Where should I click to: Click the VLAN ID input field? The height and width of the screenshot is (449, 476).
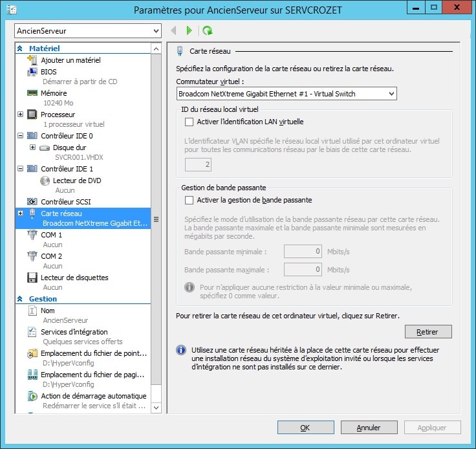click(x=198, y=164)
